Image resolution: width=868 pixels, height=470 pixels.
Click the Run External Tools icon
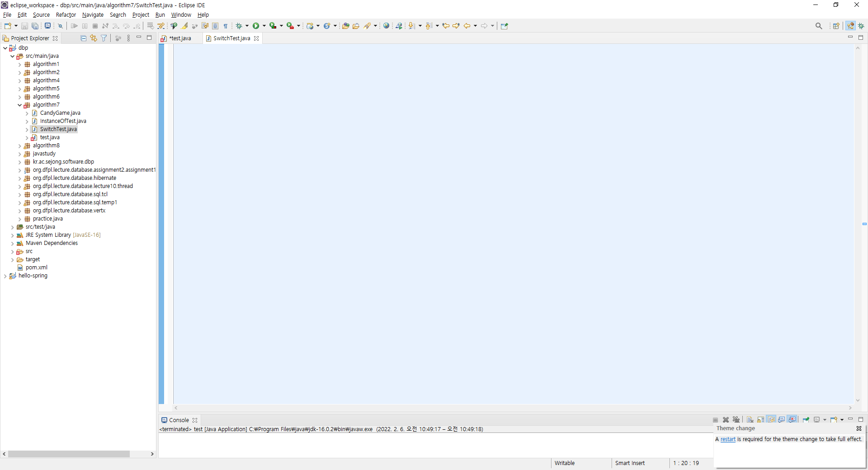coord(290,26)
